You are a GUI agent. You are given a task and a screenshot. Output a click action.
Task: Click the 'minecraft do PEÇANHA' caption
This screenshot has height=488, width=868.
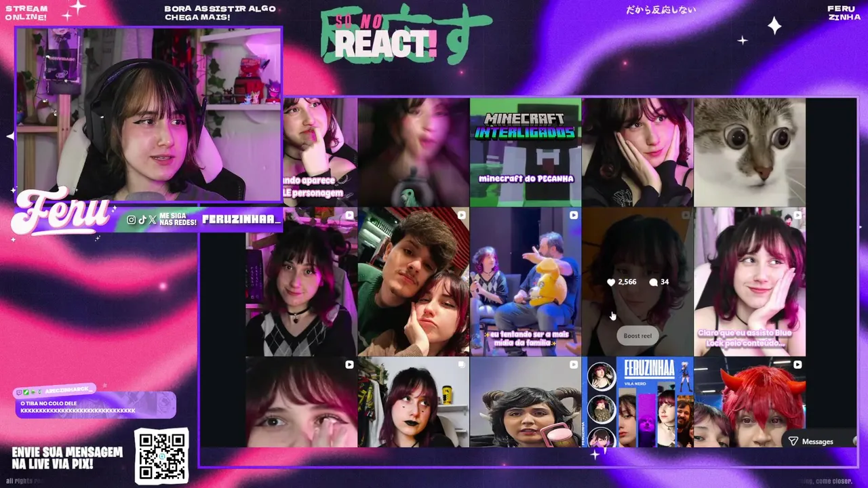(526, 178)
